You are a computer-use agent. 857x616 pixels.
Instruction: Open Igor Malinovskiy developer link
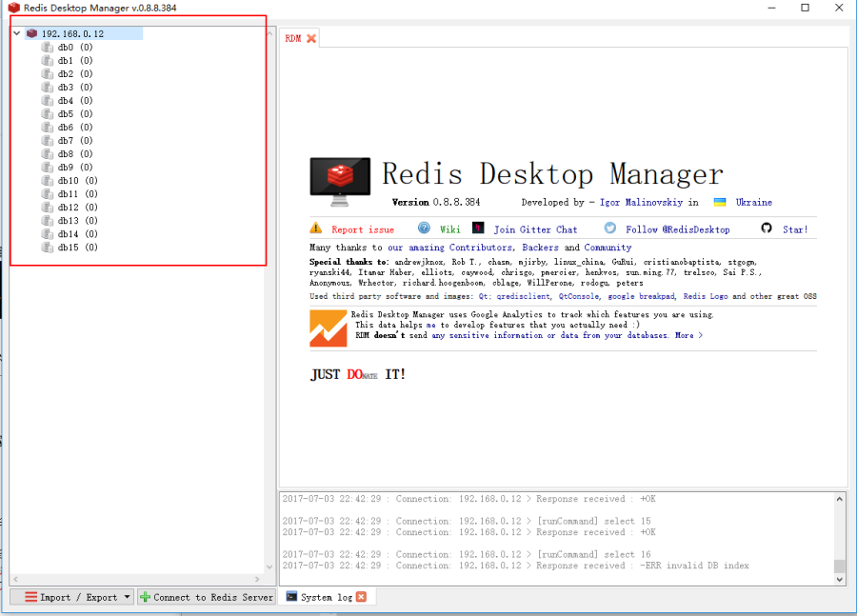point(641,202)
